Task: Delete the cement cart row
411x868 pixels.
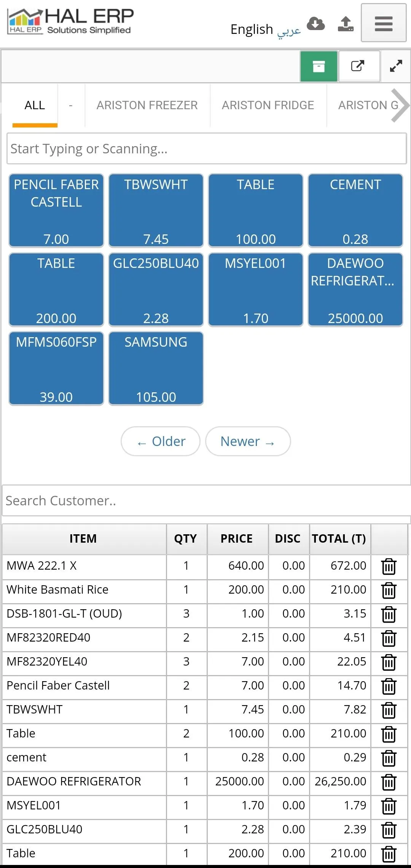Action: [x=389, y=758]
